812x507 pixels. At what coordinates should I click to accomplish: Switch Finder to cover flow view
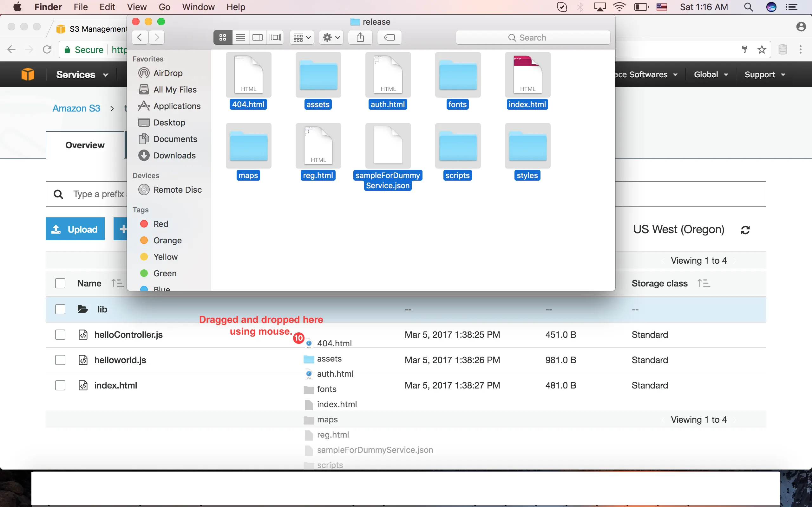(275, 37)
